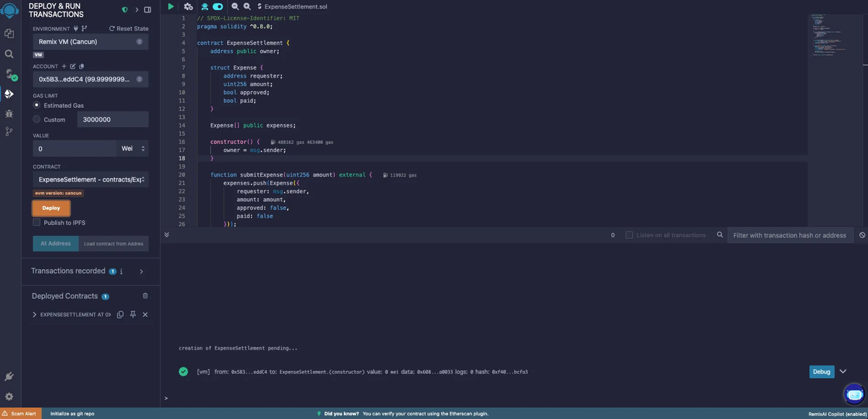
Task: Enable Publish to IPFS checkbox
Action: coord(37,223)
